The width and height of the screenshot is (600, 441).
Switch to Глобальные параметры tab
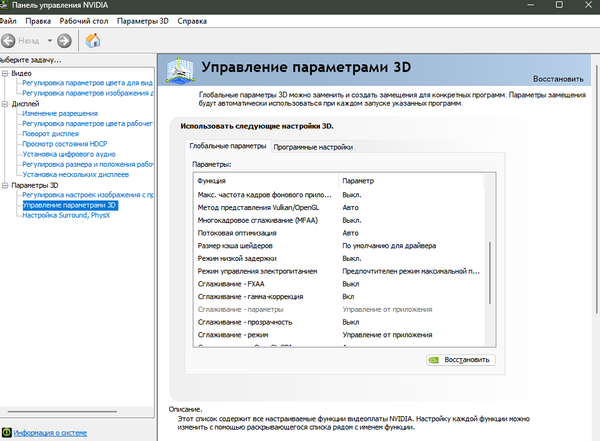[228, 146]
